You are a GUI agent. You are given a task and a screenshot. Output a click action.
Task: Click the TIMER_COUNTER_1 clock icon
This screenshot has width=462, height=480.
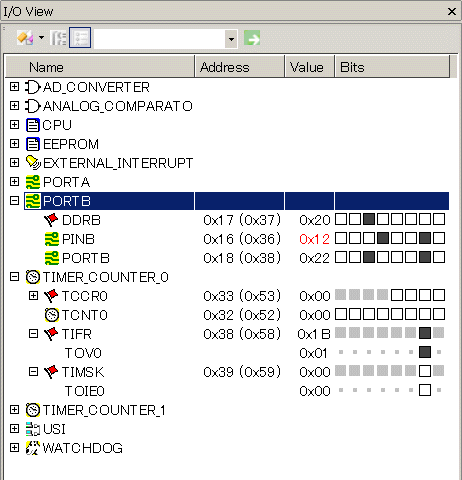pyautogui.click(x=33, y=410)
